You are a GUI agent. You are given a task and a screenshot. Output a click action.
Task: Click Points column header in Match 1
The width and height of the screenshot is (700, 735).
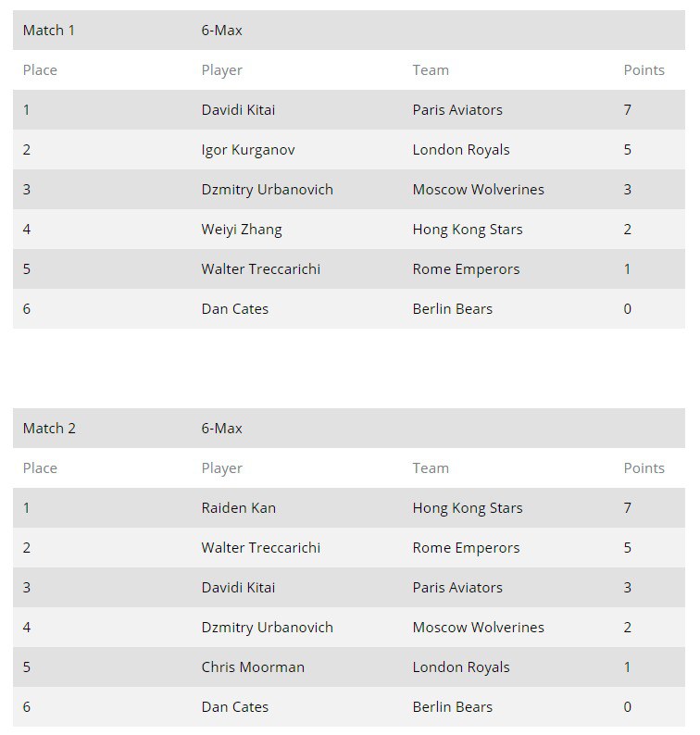pos(644,70)
